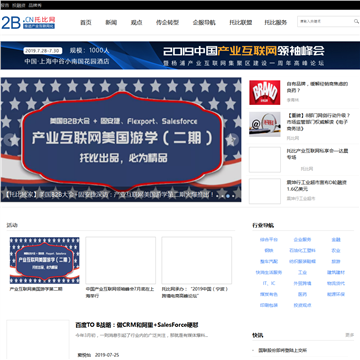Open the D轮融资1.6亿美元 article headline
The height and width of the screenshot is (360, 360).
point(317,186)
